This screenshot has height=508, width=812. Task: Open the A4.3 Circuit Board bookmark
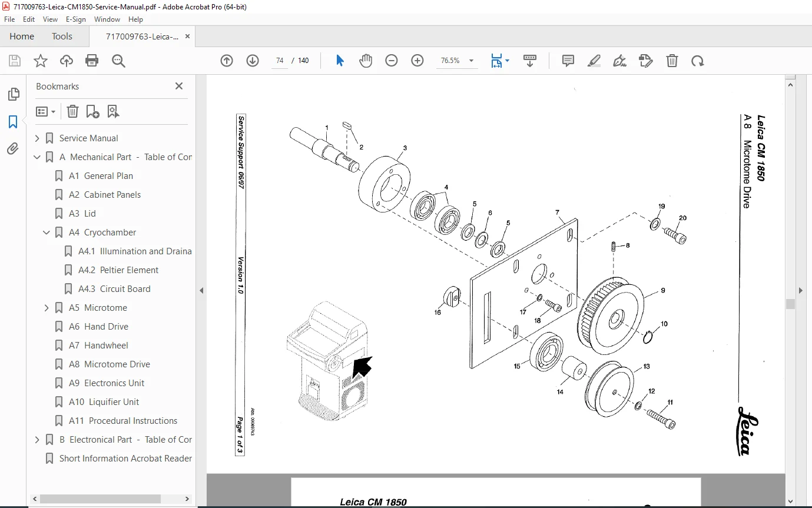(114, 289)
